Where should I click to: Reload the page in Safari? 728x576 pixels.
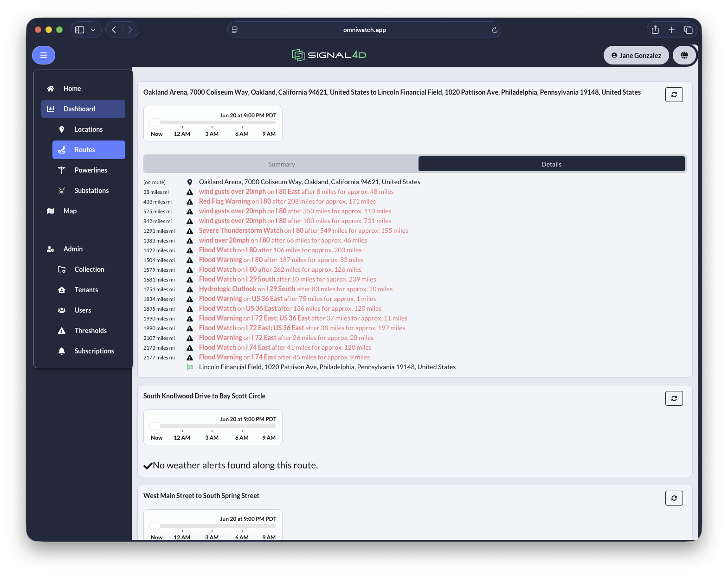coord(495,30)
